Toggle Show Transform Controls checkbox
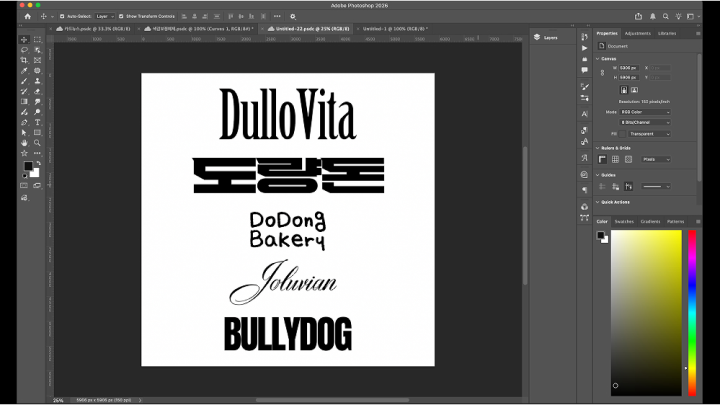The height and width of the screenshot is (405, 720). [x=120, y=16]
